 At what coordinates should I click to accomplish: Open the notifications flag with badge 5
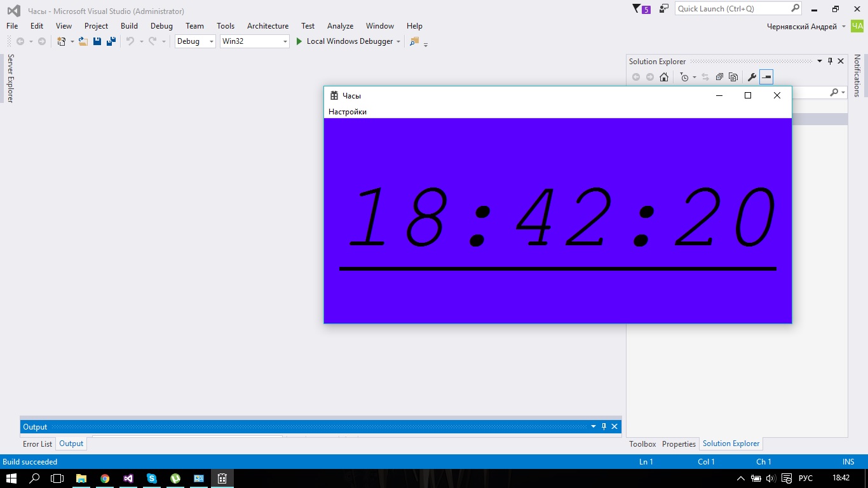(x=641, y=9)
